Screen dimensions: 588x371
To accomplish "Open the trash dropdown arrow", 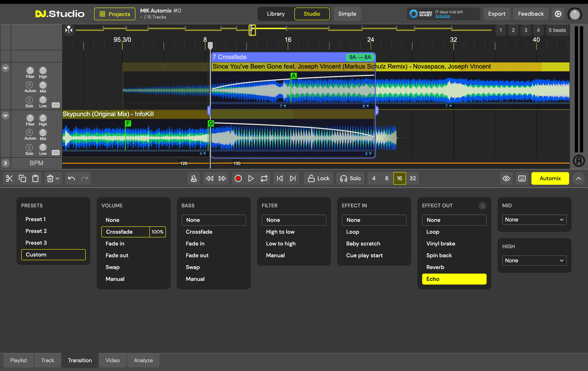I will (x=58, y=178).
